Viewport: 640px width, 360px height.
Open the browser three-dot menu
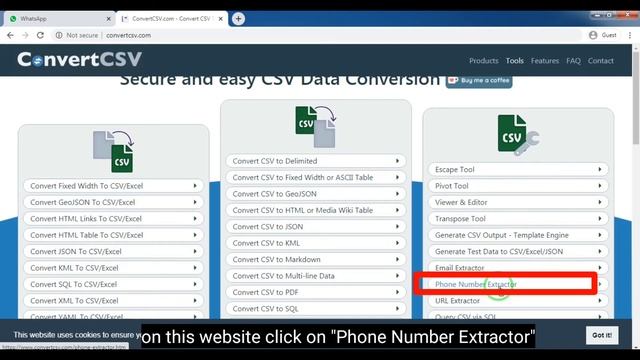click(x=630, y=35)
